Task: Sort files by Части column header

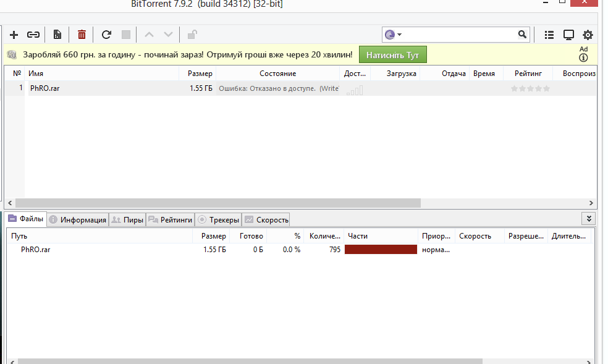Action: [x=381, y=236]
